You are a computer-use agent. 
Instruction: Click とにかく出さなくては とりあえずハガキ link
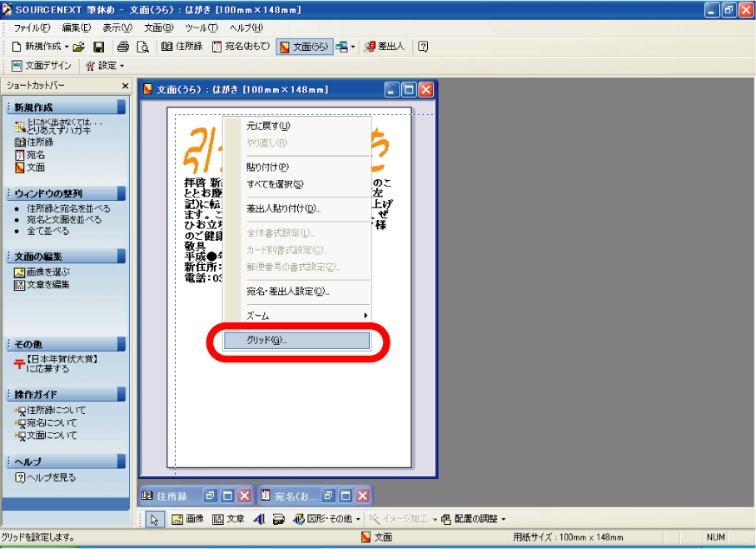pos(58,127)
